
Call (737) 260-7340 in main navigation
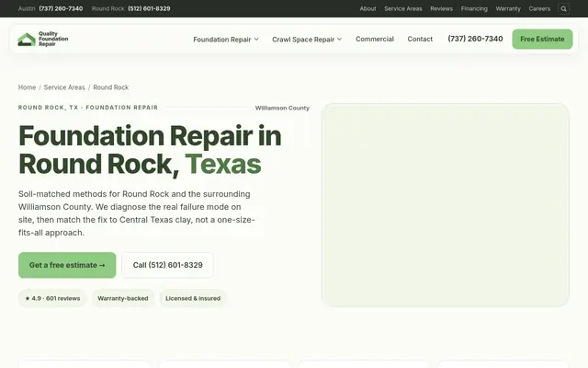475,39
